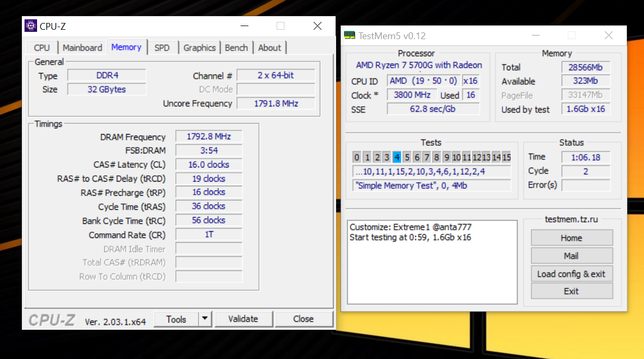Click Uncore Frequency value 1791.8 MHz

pos(276,103)
